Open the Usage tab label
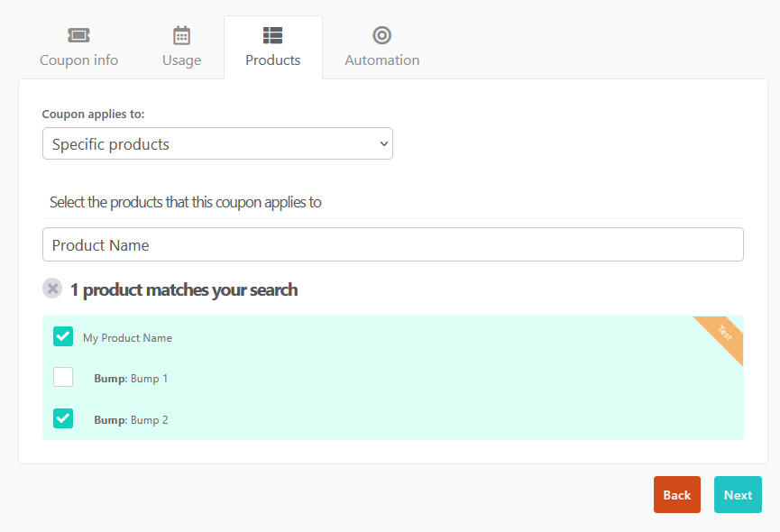This screenshot has height=532, width=780. pyautogui.click(x=181, y=60)
